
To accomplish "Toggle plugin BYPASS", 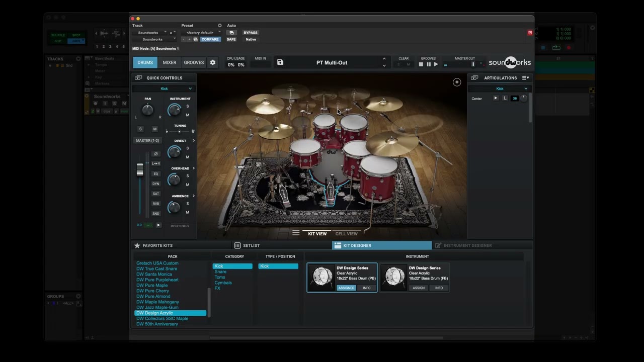I will click(251, 33).
